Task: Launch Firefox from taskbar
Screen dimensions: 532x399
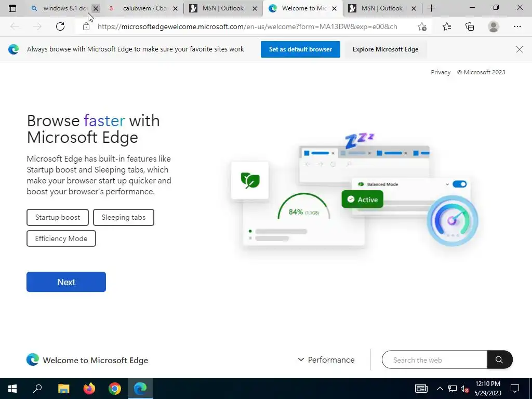Action: pos(89,389)
